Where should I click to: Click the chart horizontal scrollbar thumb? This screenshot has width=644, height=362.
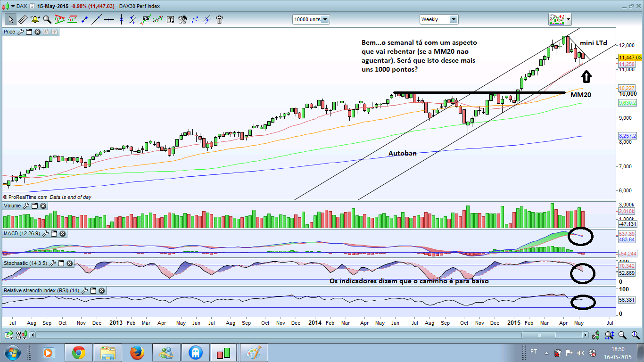pos(539,335)
